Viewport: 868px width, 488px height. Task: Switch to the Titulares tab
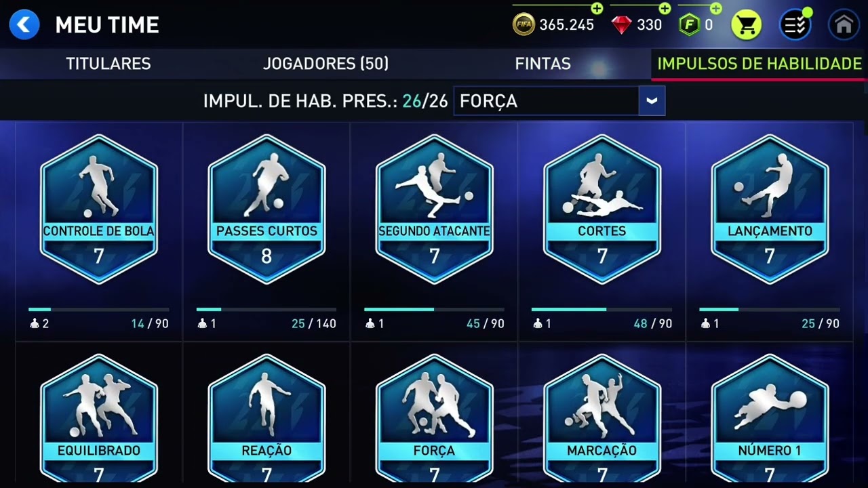coord(108,64)
